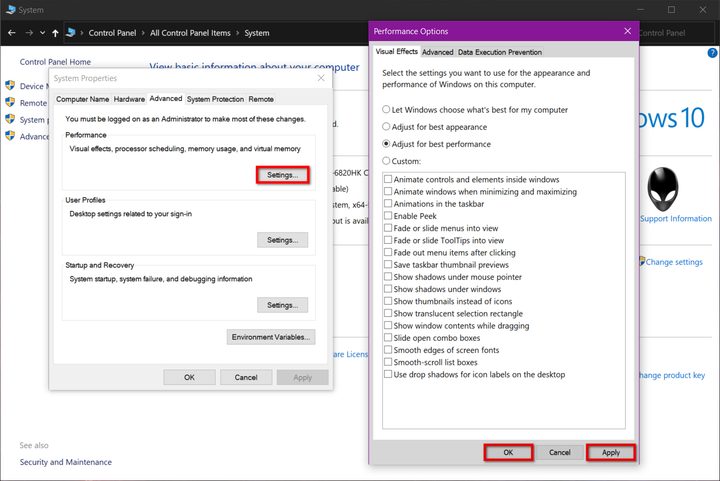The width and height of the screenshot is (720, 481).
Task: Open the Hardware tab in System Properties
Action: pos(129,99)
